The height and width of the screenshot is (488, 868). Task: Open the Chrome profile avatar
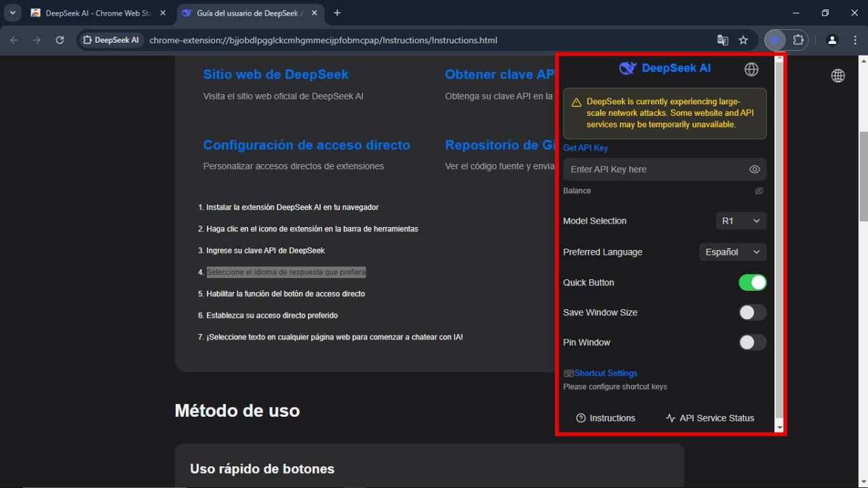(x=832, y=40)
